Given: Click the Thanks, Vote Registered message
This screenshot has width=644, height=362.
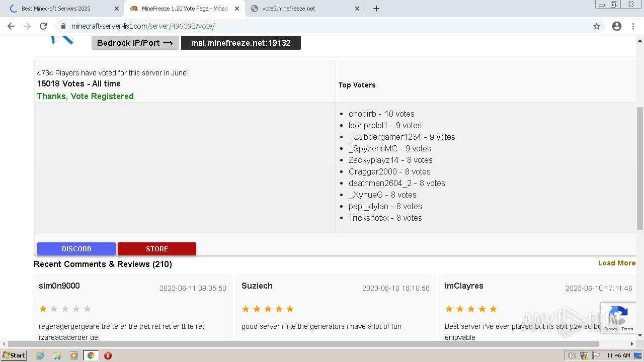Looking at the screenshot, I should pos(86,96).
